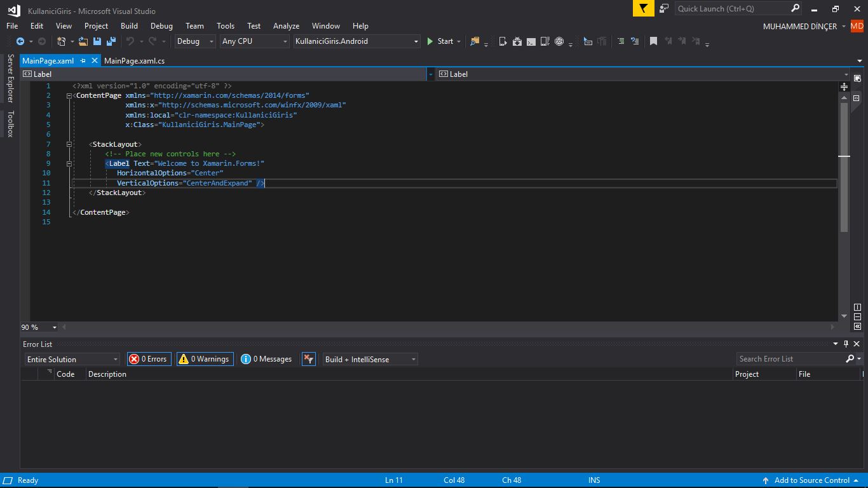
Task: Save the current file with the Save icon
Action: pyautogui.click(x=97, y=41)
